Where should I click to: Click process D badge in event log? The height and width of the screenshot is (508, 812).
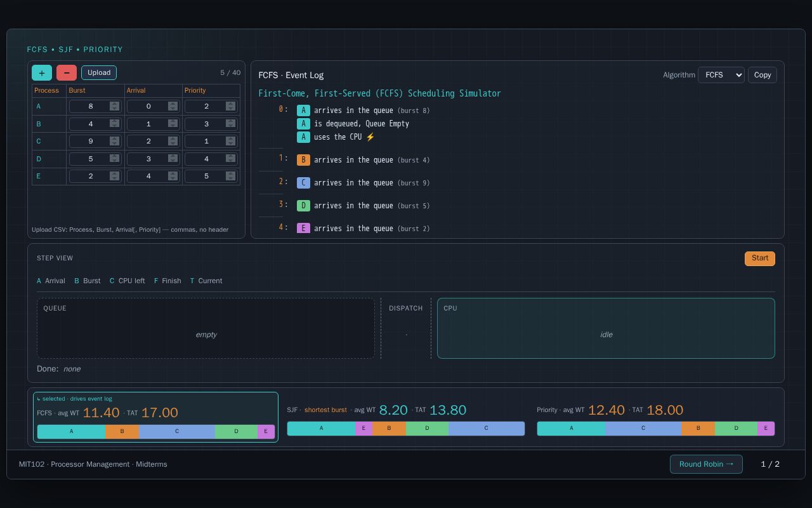click(303, 206)
